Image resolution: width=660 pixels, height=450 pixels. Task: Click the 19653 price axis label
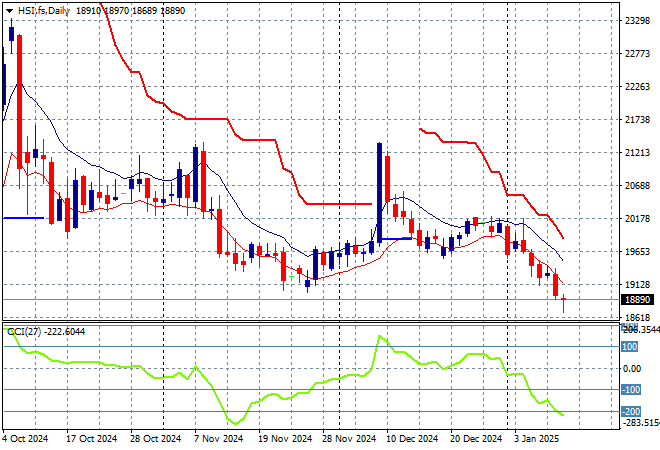[636, 252]
